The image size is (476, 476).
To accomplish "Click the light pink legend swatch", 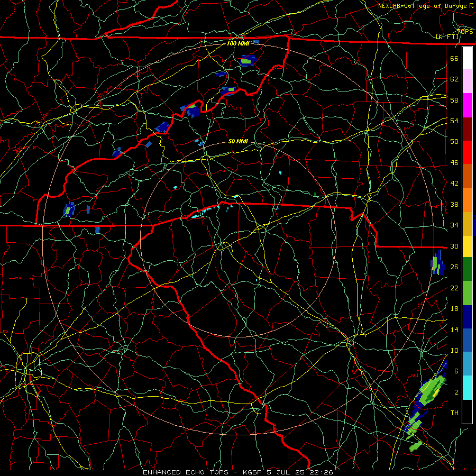I will point(467,81).
